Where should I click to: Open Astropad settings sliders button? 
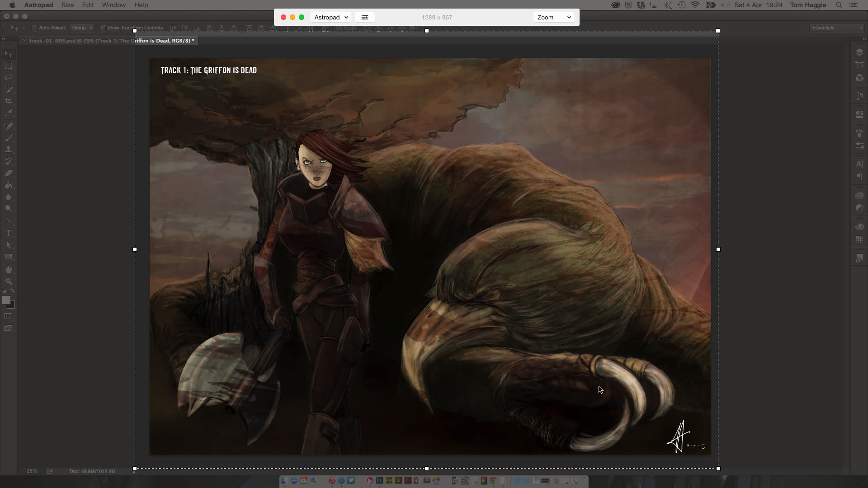365,17
